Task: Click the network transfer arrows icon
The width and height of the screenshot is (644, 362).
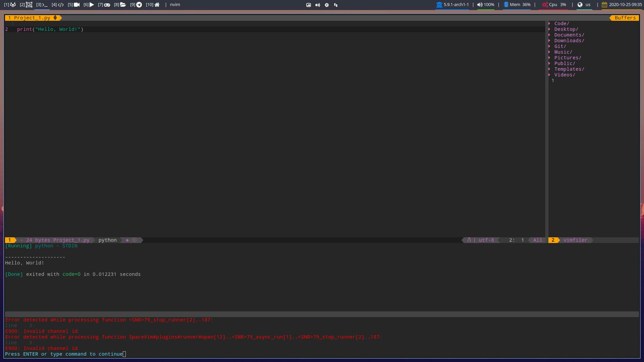Action: 336,5
